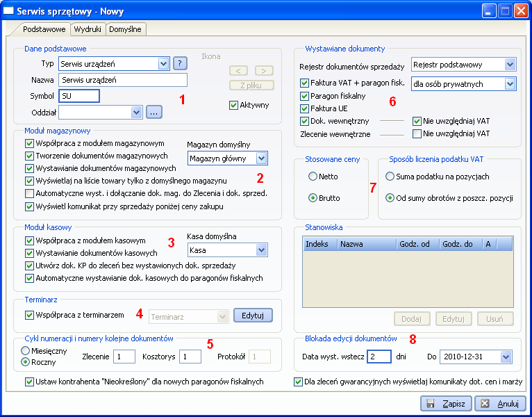Viewport: 532px width, 417px height.
Task: Switch to the Wydruki tab
Action: tap(88, 29)
